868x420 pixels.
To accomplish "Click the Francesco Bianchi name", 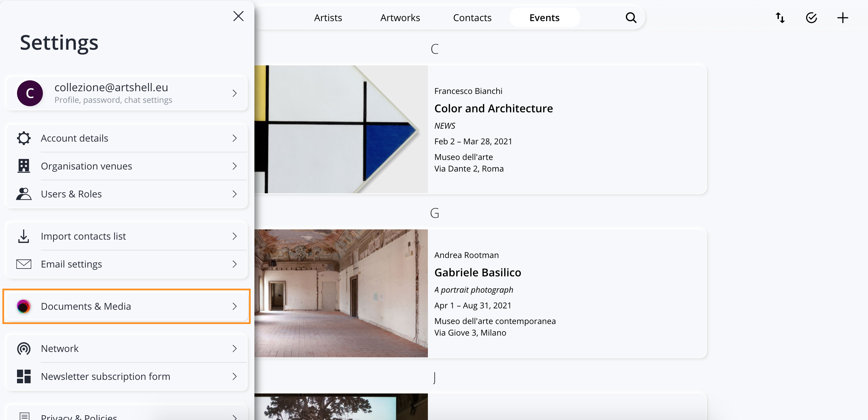I will tap(468, 91).
